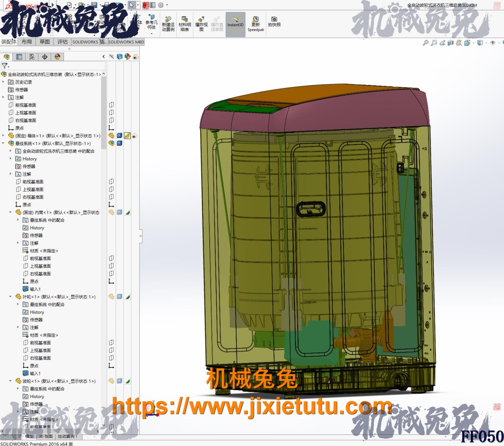Click the 爆炸视图 exploded view tool
The width and height of the screenshot is (504, 446).
click(201, 24)
